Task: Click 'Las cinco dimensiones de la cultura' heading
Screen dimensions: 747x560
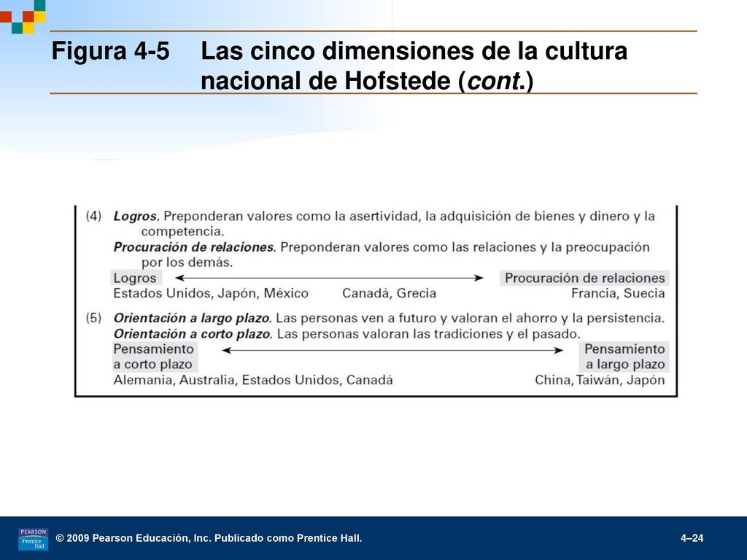Action: tap(414, 50)
